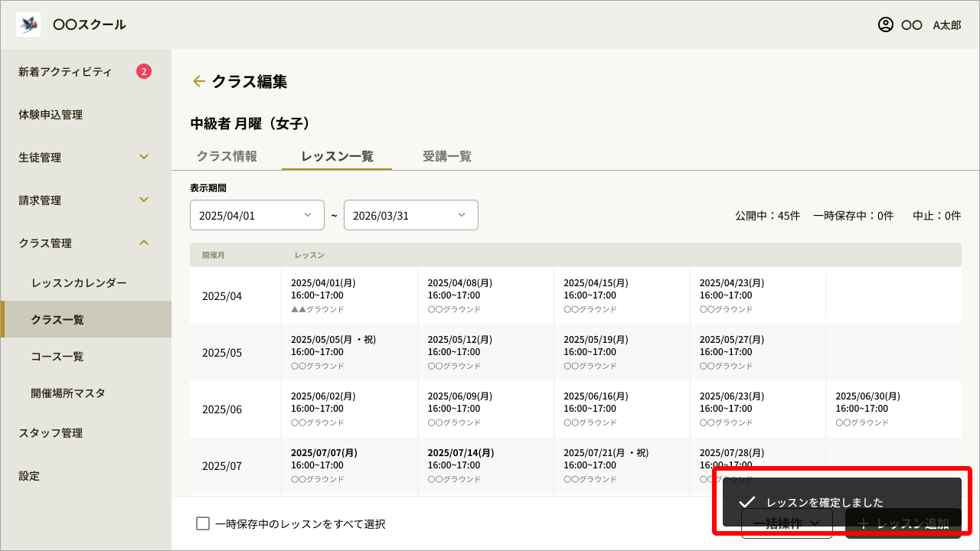Select the 2025/04/01(月) lesson cell
The image size is (980, 551).
click(x=349, y=295)
